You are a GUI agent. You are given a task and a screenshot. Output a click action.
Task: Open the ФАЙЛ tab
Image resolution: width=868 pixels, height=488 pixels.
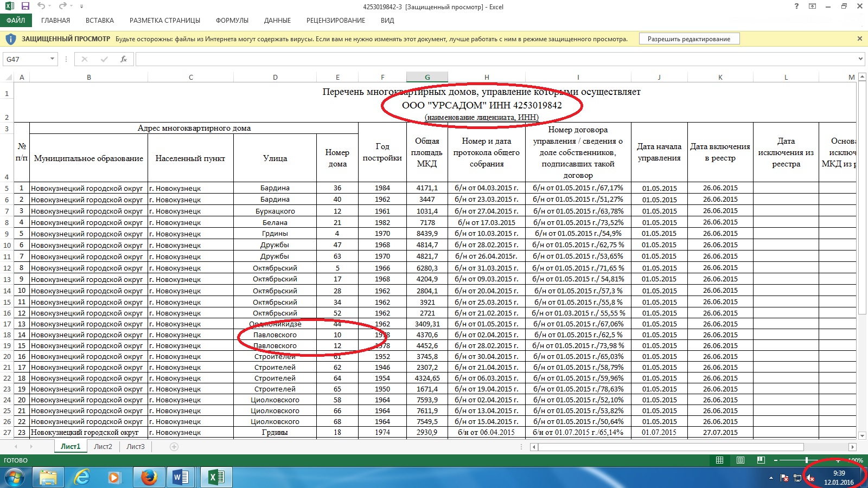[x=16, y=21]
